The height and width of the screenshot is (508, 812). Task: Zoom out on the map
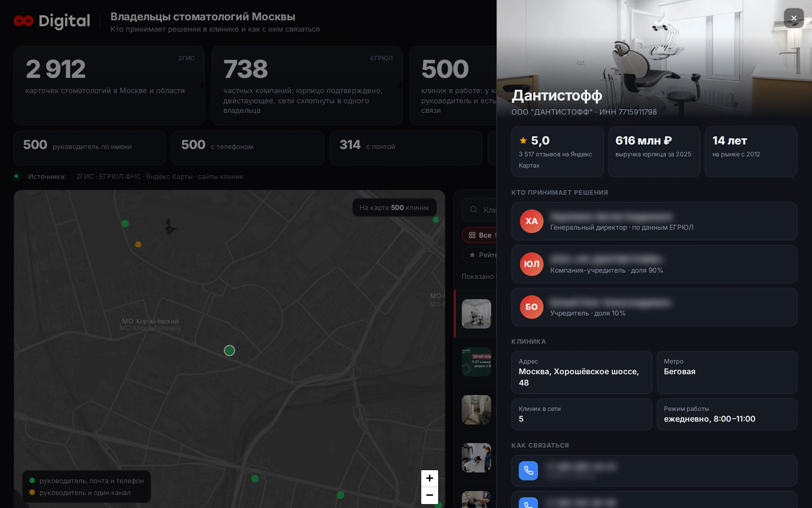[429, 495]
